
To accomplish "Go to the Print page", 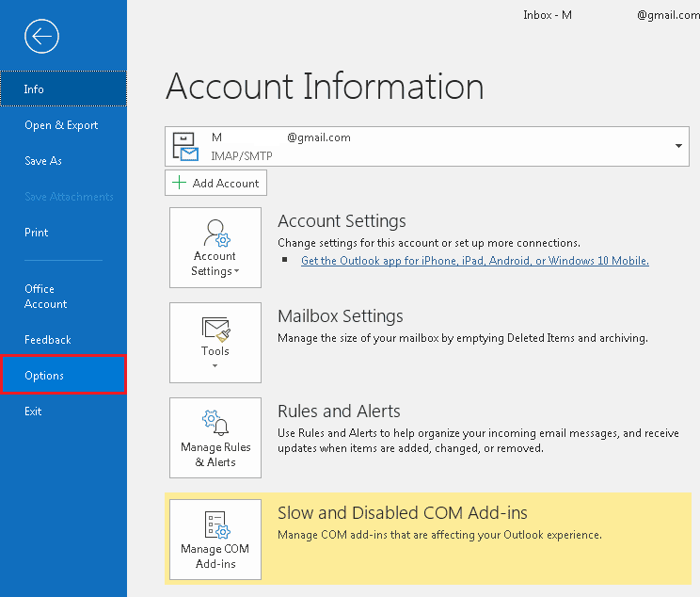I will (x=37, y=233).
